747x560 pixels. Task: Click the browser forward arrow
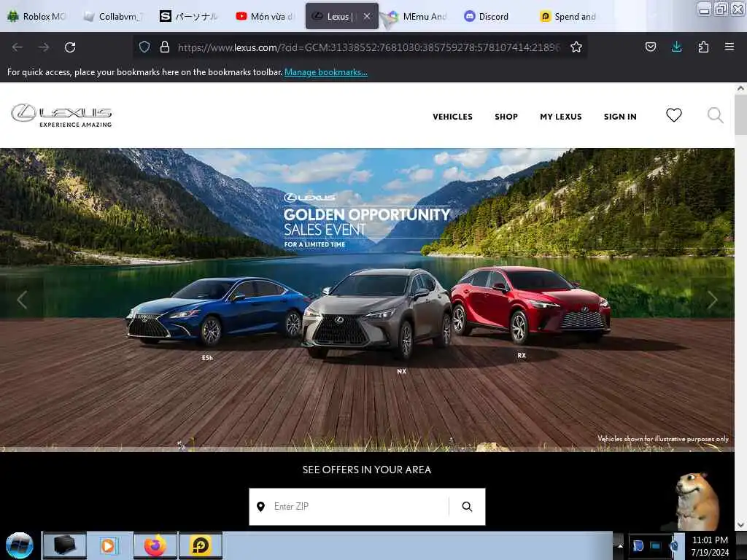click(x=44, y=47)
